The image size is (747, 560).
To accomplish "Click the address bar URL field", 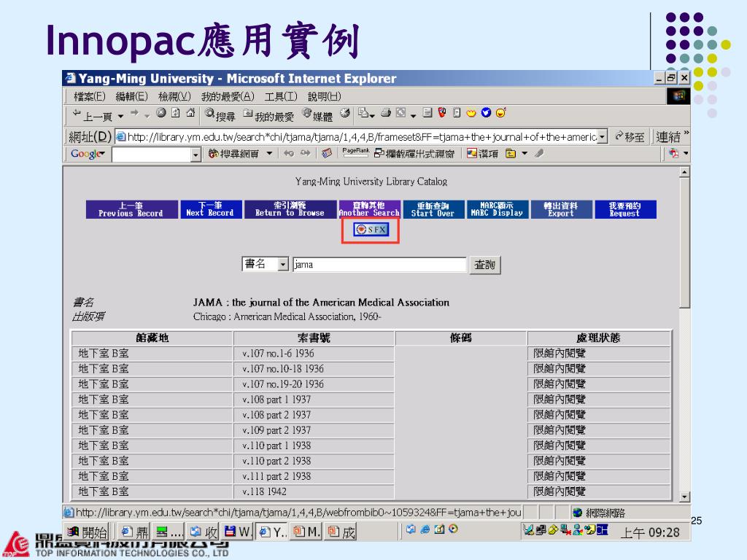I will coord(356,137).
